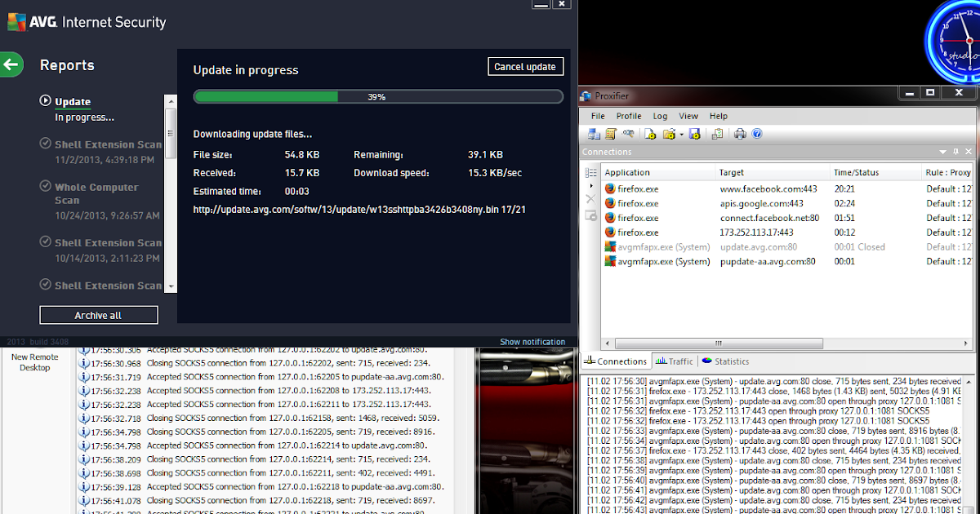Click the Proxifier title bar app icon
Viewport: 980px width, 514px height.
coord(586,96)
